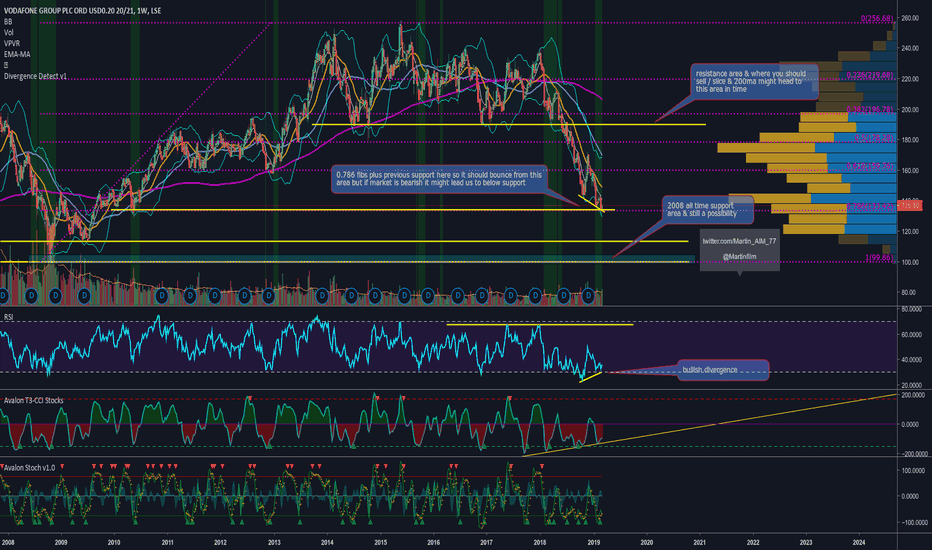Image resolution: width=932 pixels, height=550 pixels.
Task: Click the RSI pane label
Action: click(8, 317)
